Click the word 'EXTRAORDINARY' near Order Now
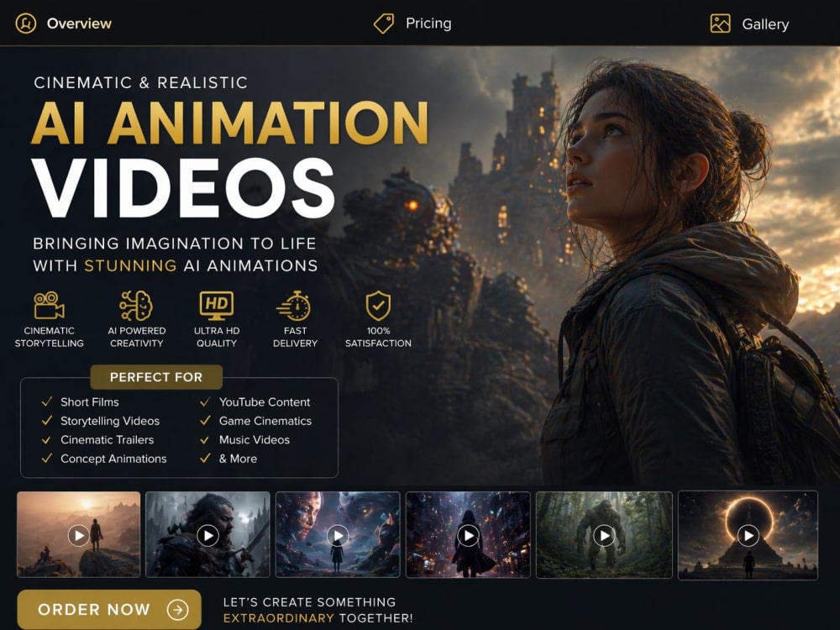Viewport: 840px width, 630px height. tap(279, 618)
